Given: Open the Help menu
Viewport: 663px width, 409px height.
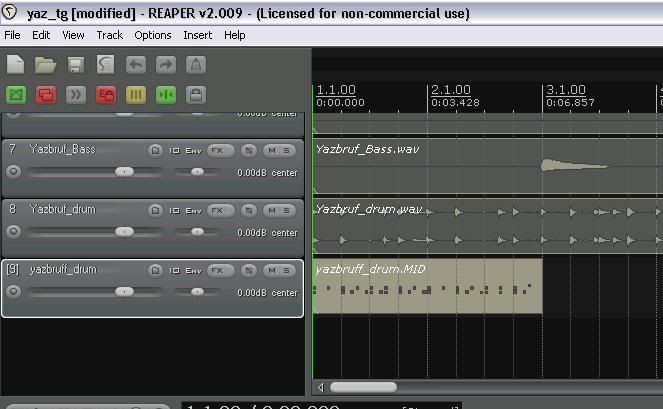Looking at the screenshot, I should tap(235, 35).
